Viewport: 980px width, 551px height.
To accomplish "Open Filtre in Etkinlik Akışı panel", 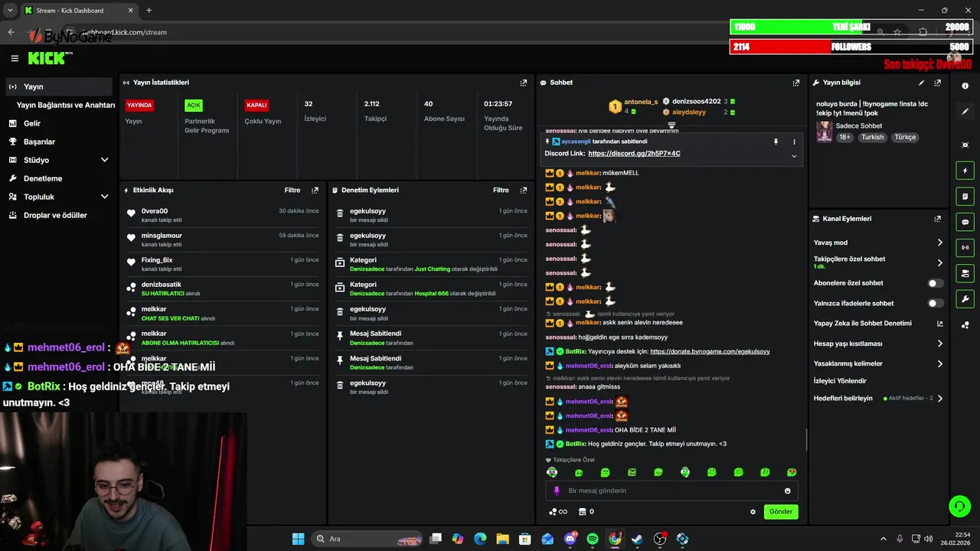I will [292, 190].
